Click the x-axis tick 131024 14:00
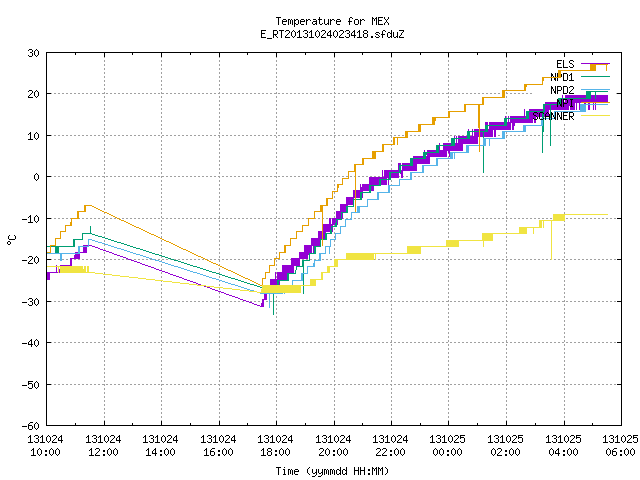The height and width of the screenshot is (480, 640). [x=160, y=446]
